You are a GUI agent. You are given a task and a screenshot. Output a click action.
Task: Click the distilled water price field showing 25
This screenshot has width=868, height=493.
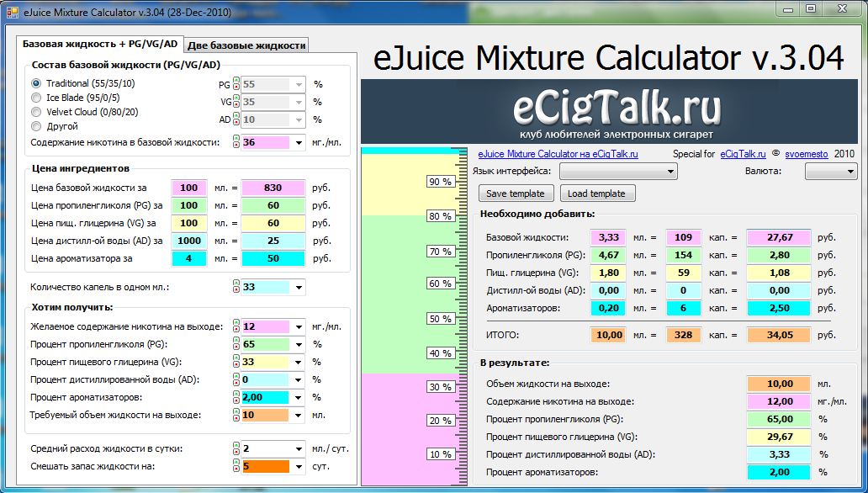(x=273, y=241)
